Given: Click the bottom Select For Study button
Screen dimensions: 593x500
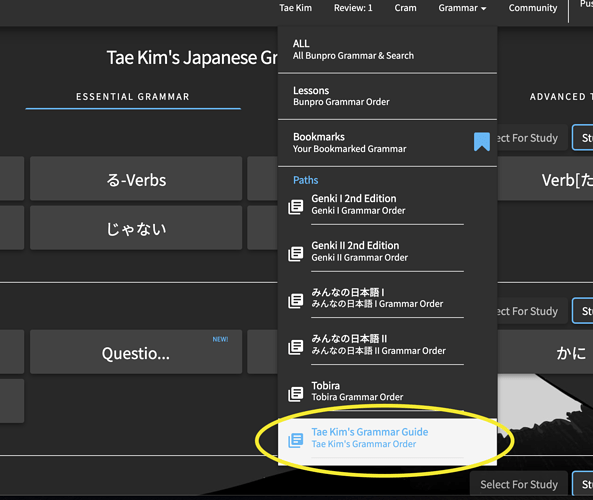Looking at the screenshot, I should (519, 484).
